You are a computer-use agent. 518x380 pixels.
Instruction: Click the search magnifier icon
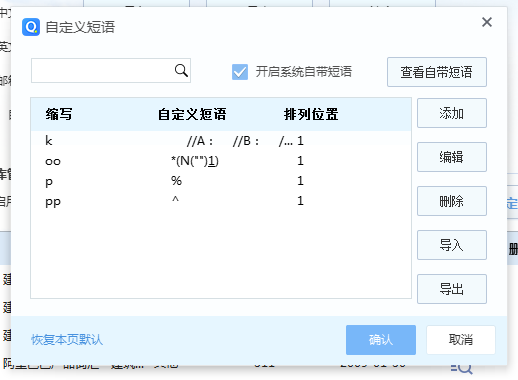coord(181,70)
